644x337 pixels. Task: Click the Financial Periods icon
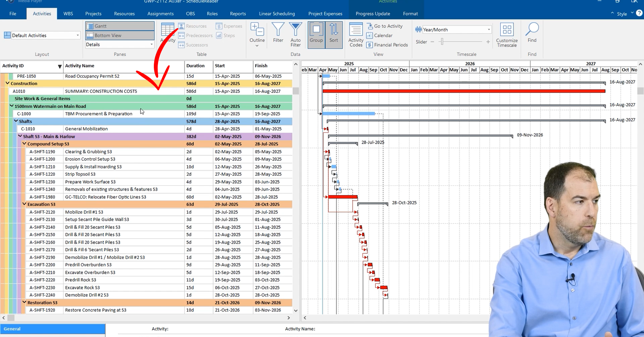point(387,45)
